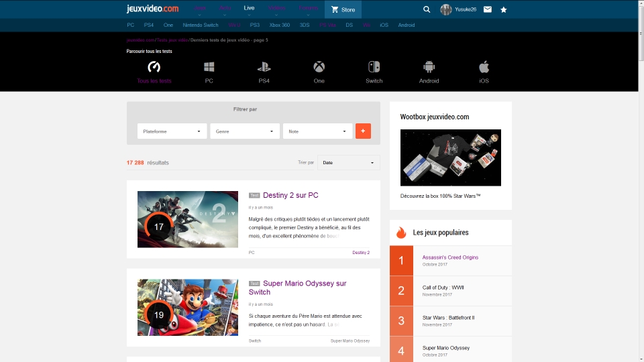Image resolution: width=644 pixels, height=362 pixels.
Task: Open the Wii link in subnav
Action: (x=367, y=25)
